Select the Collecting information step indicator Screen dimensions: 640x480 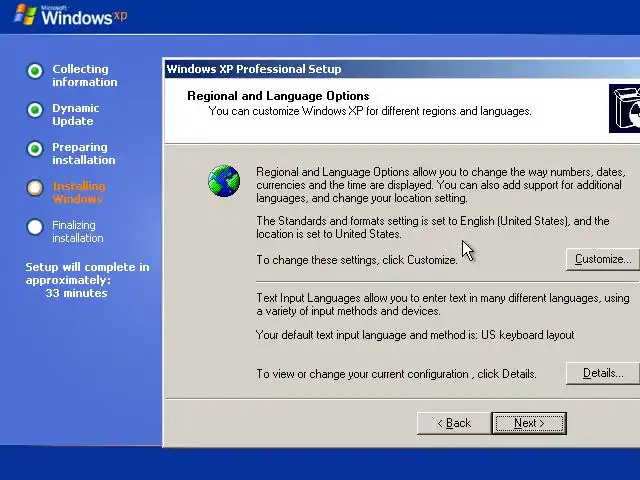click(35, 71)
